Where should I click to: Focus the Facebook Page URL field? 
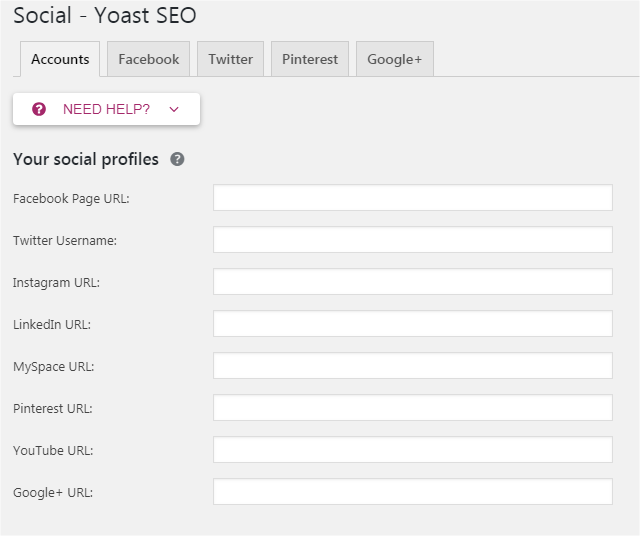coord(413,198)
